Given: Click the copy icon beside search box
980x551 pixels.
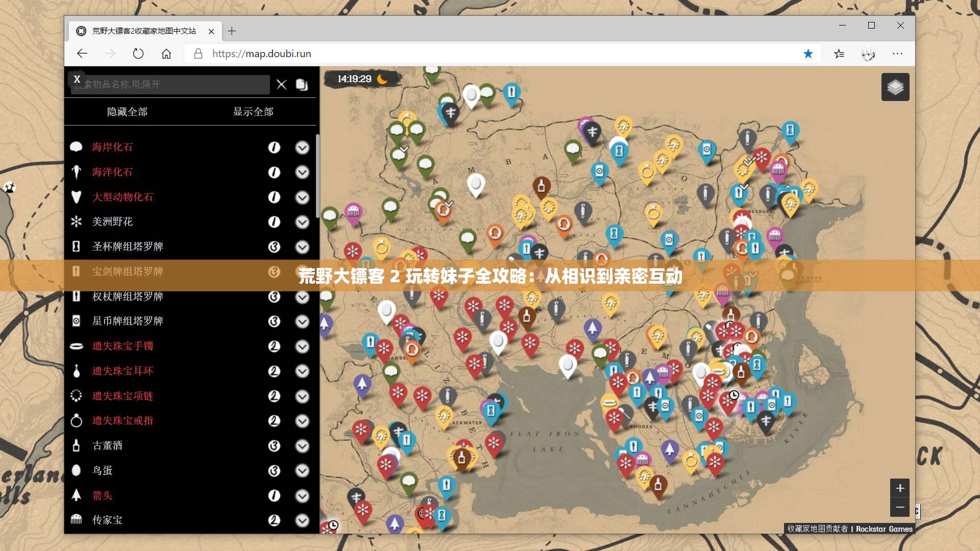Looking at the screenshot, I should tap(302, 85).
